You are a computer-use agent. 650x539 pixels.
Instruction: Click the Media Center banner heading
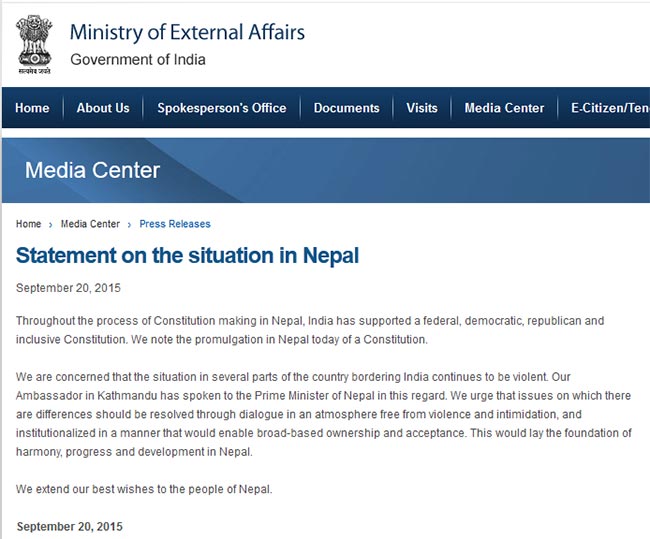(x=92, y=170)
